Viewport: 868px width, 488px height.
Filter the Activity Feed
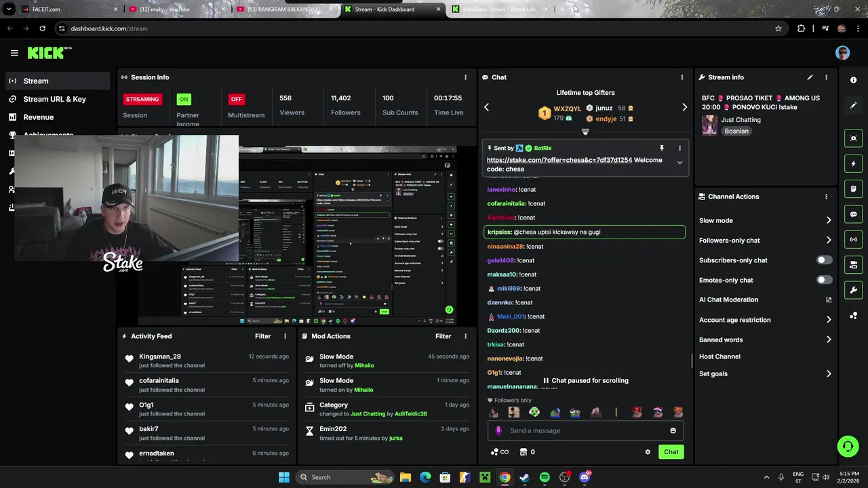262,336
